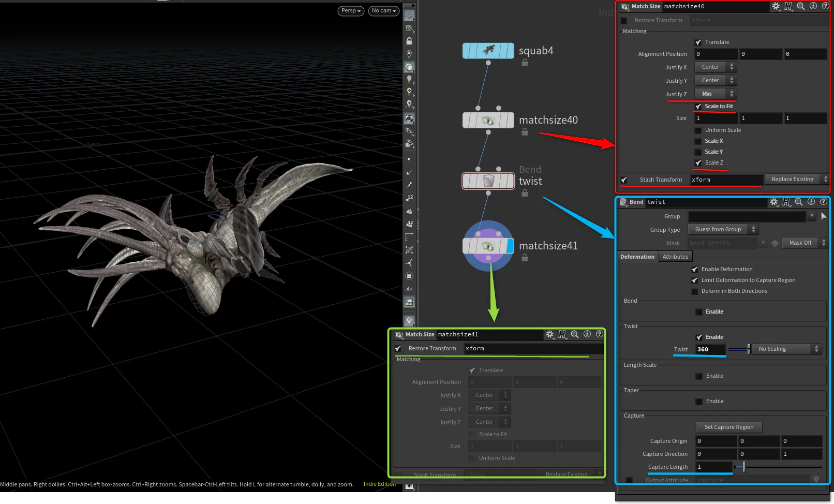
Task: Open the Persp viewport dropdown
Action: 351,11
